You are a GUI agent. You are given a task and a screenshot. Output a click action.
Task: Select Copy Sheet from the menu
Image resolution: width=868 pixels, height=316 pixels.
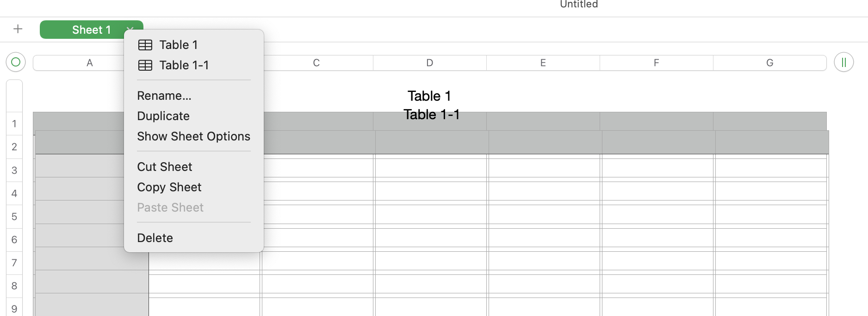(169, 187)
